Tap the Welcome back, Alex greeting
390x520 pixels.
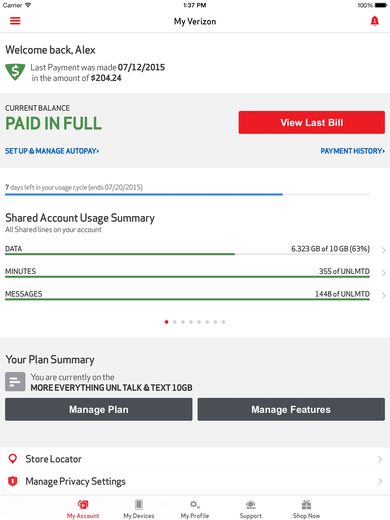point(50,50)
